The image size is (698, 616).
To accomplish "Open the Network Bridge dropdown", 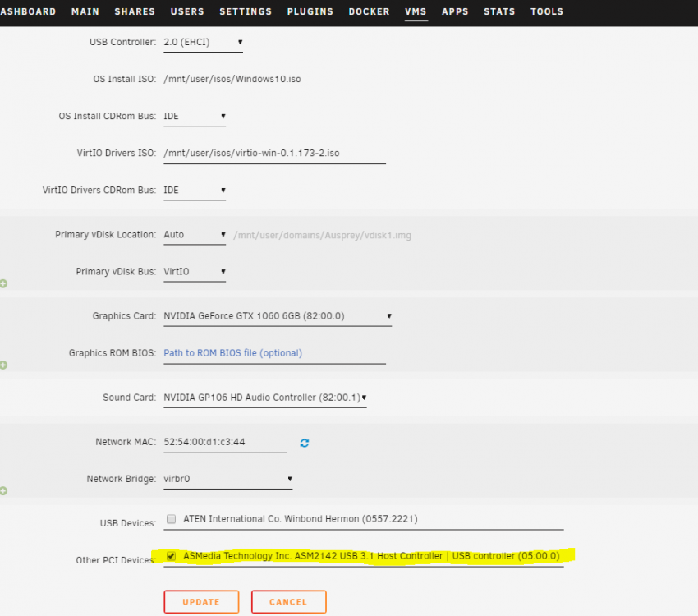I will [228, 479].
